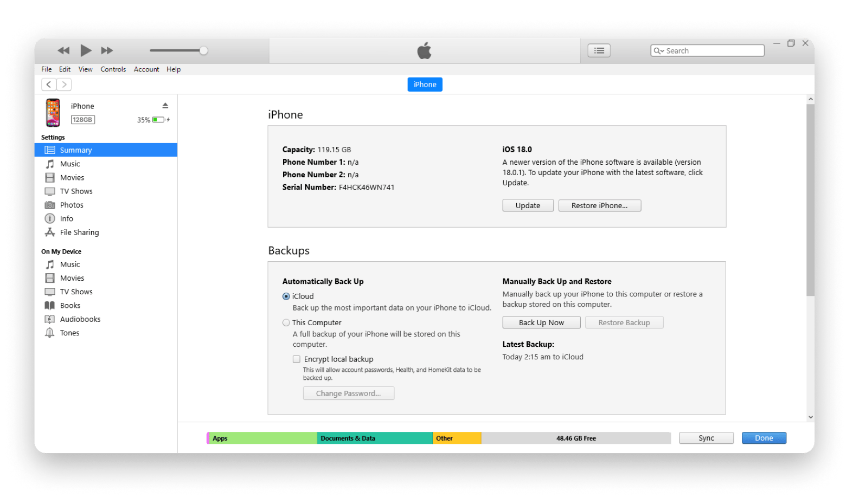Image resolution: width=846 pixels, height=504 pixels.
Task: Click the Back Up Now button
Action: coord(541,322)
